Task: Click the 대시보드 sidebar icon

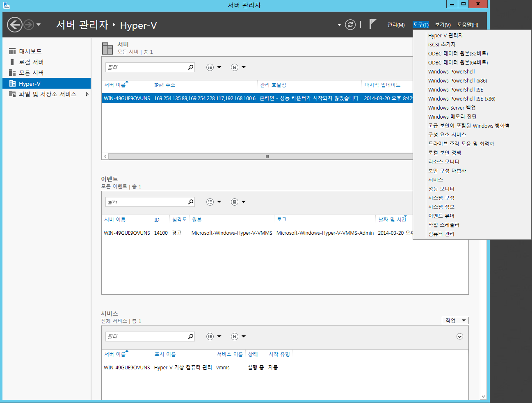Action: pos(12,51)
